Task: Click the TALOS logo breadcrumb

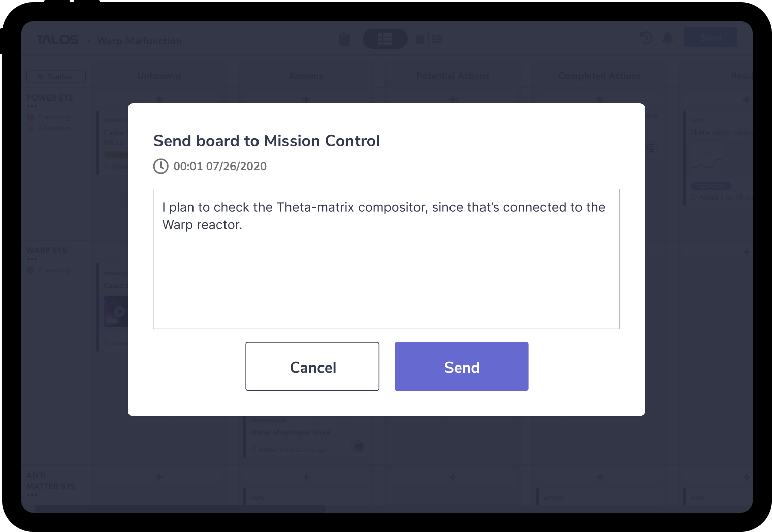Action: tap(57, 40)
